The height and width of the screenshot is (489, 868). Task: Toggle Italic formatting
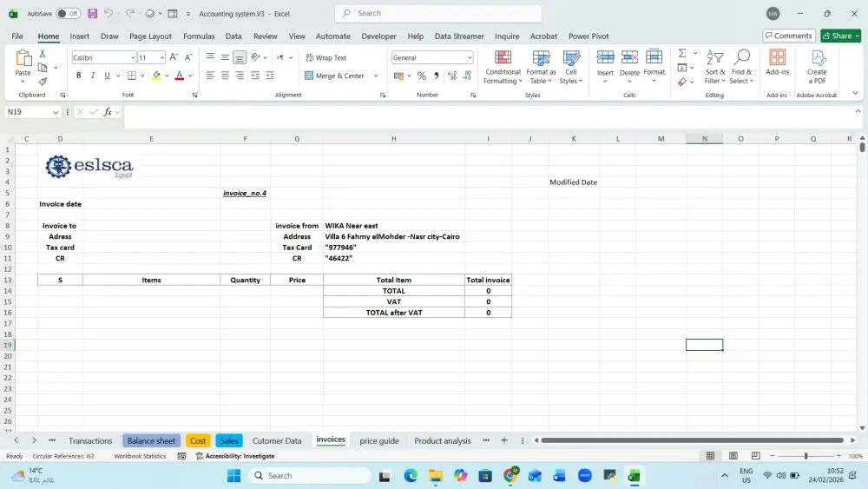[93, 76]
